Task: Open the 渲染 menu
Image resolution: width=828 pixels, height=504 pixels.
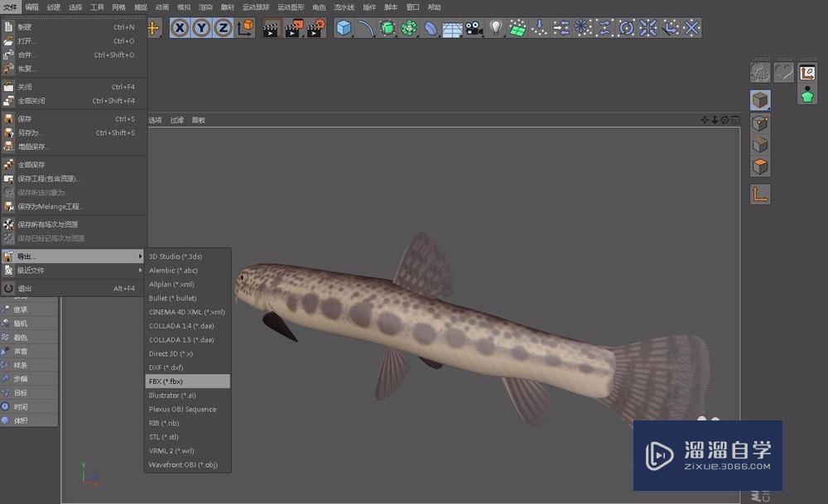Action: (205, 7)
